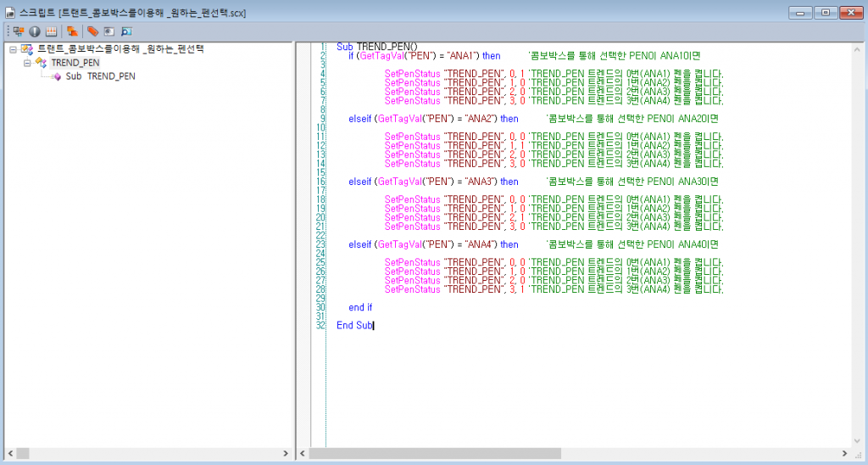Click the elseif GetTagVal ANA3 line
This screenshot has height=465, width=868.
pos(433,182)
